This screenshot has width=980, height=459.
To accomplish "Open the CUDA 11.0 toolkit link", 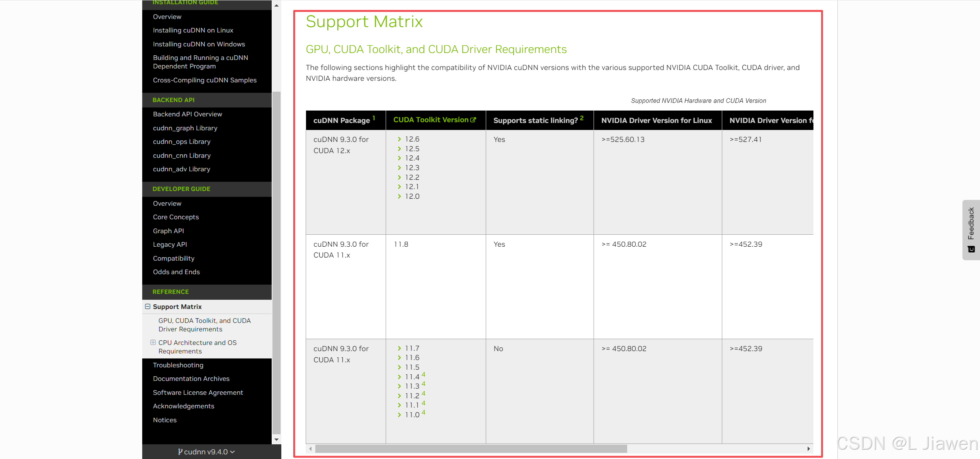I will (412, 415).
